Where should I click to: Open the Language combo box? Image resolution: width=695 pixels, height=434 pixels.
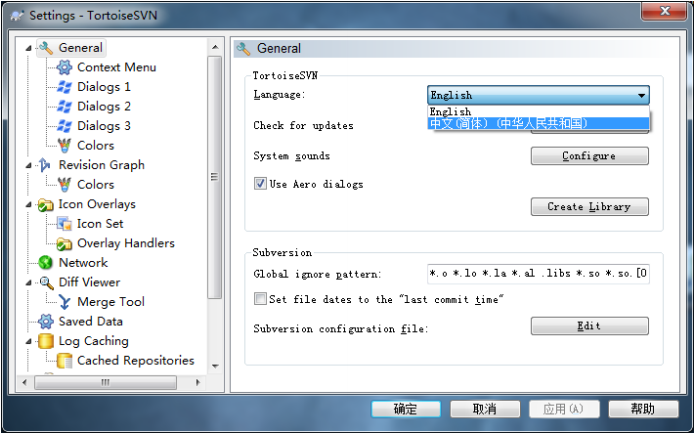[538, 95]
